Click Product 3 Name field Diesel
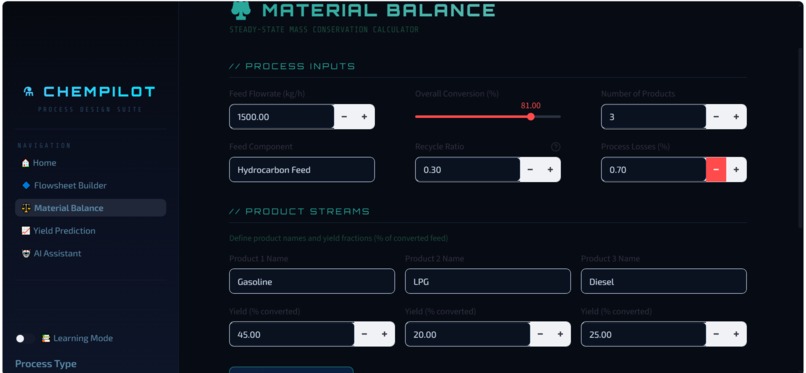 click(664, 282)
